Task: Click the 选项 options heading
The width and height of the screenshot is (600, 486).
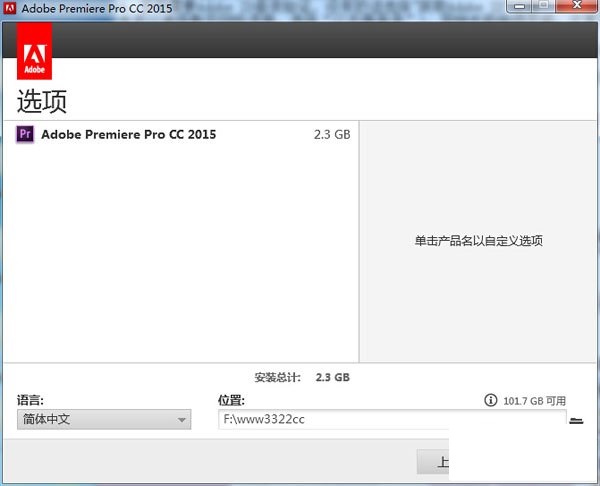Action: click(x=42, y=101)
